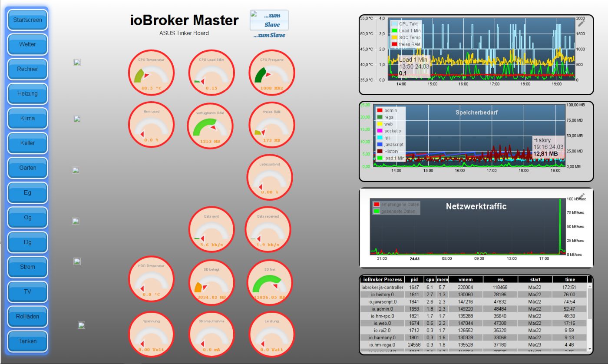608x364 pixels.
Task: Click the Leistung gauge
Action: tap(272, 334)
